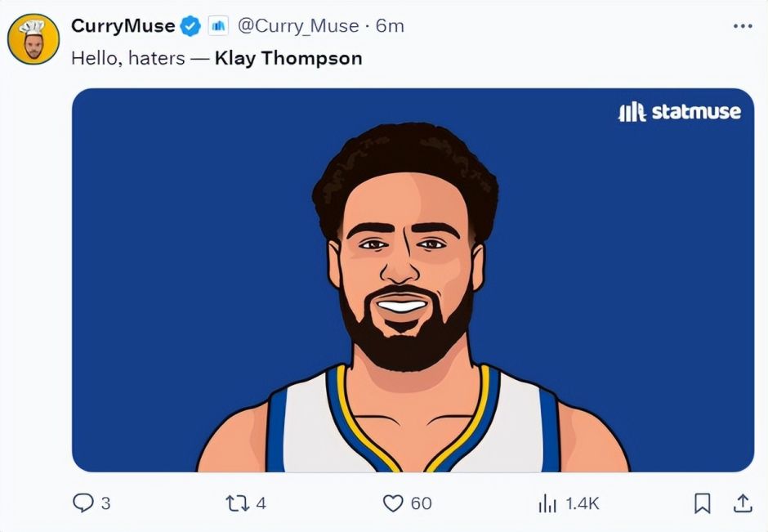Click the blue verified checkmark badge
Screen dimensions: 768x532
(190, 26)
